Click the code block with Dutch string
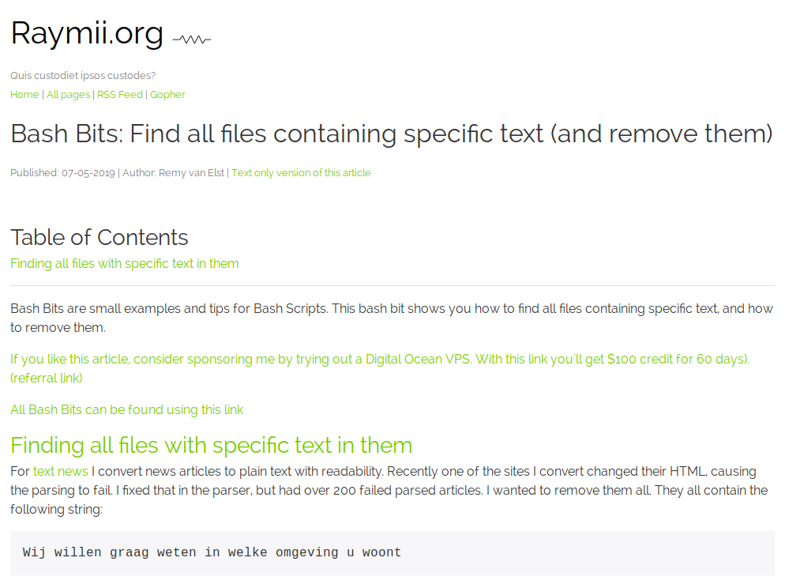Image resolution: width=800 pixels, height=584 pixels. 392,553
